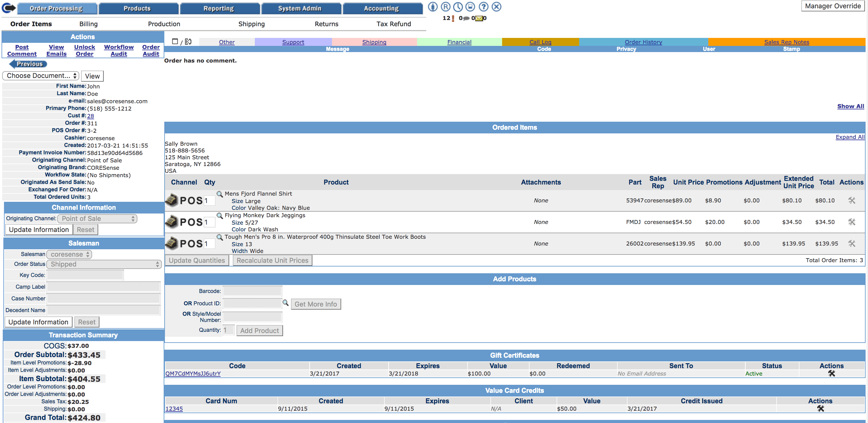Expand all ordered items via Expand All
868x423 pixels.
850,137
